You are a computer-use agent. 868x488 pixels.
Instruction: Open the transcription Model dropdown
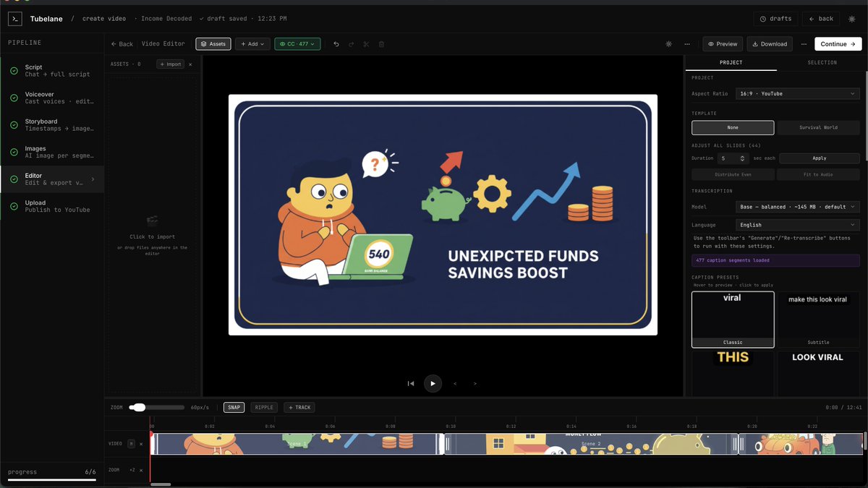(x=797, y=207)
